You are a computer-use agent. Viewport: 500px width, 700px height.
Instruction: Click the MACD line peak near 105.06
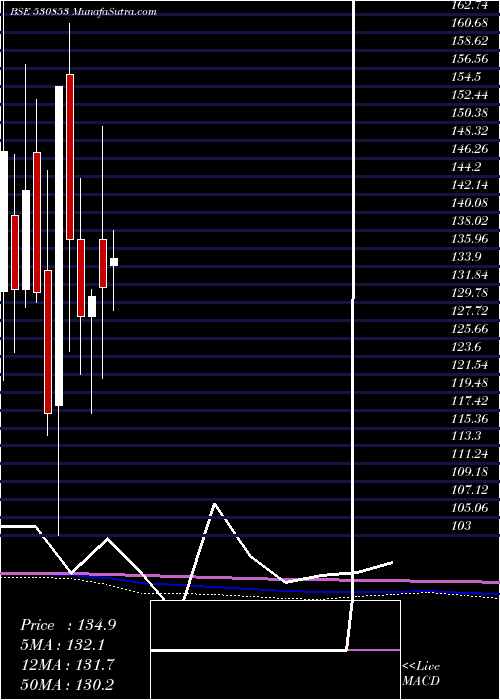click(215, 504)
